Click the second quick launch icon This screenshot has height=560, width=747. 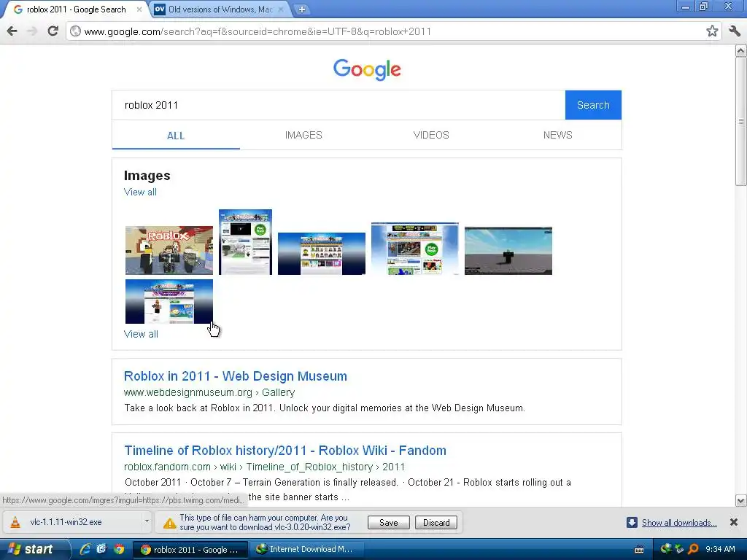click(x=101, y=549)
